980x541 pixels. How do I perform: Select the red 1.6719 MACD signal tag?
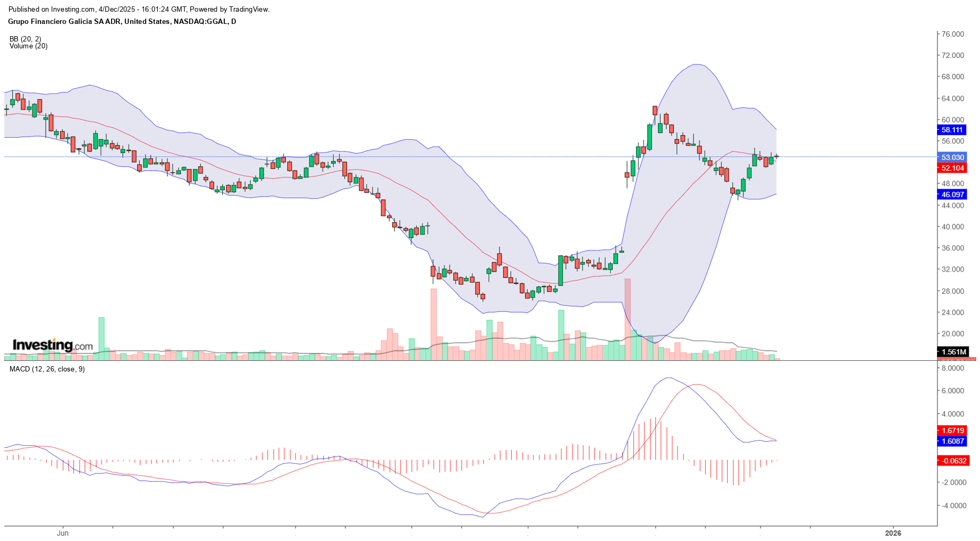pos(952,430)
